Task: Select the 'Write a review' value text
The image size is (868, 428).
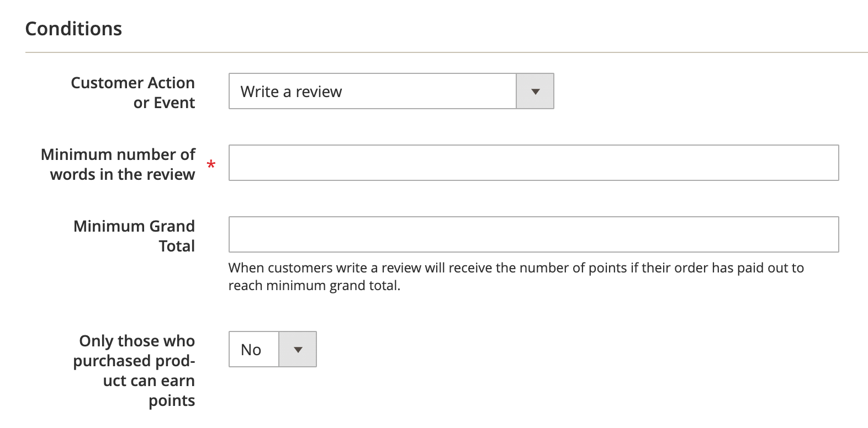Action: pyautogui.click(x=291, y=92)
